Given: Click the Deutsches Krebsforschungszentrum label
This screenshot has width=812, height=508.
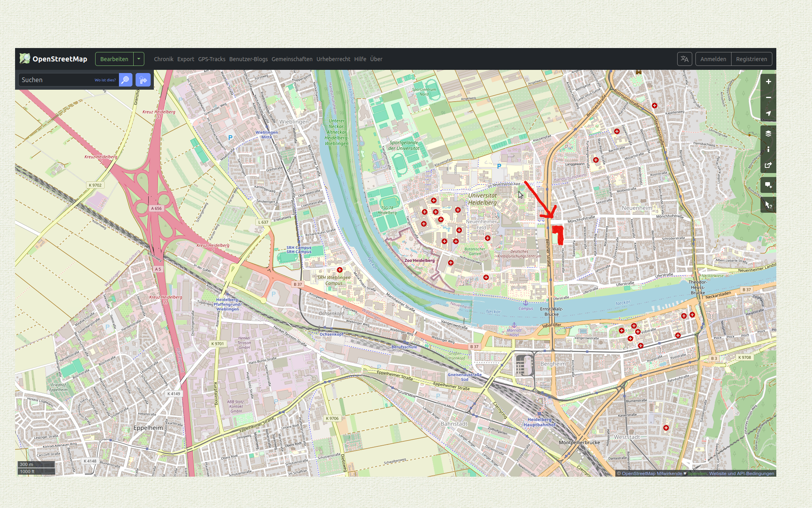Looking at the screenshot, I should tap(519, 254).
